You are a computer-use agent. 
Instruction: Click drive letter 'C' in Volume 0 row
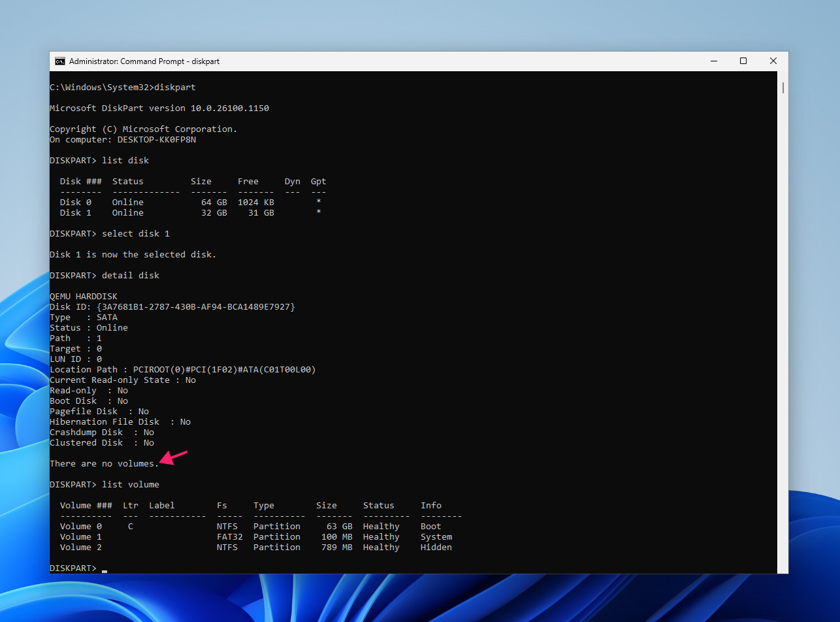click(x=131, y=526)
